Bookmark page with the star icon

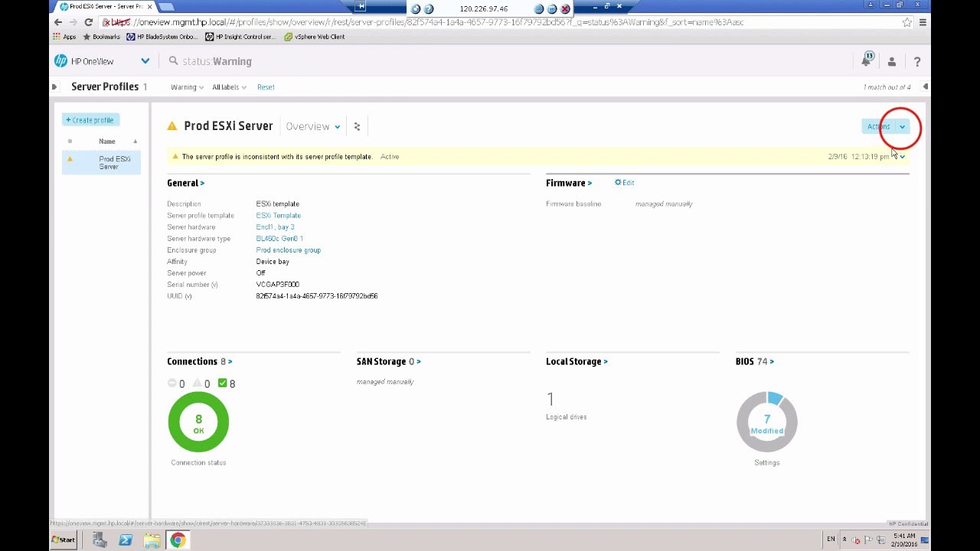coord(907,22)
